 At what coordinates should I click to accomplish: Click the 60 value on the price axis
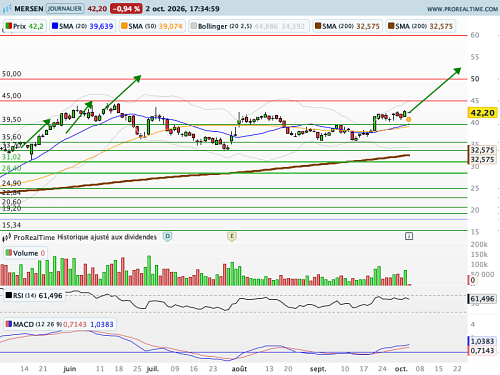pos(475,35)
